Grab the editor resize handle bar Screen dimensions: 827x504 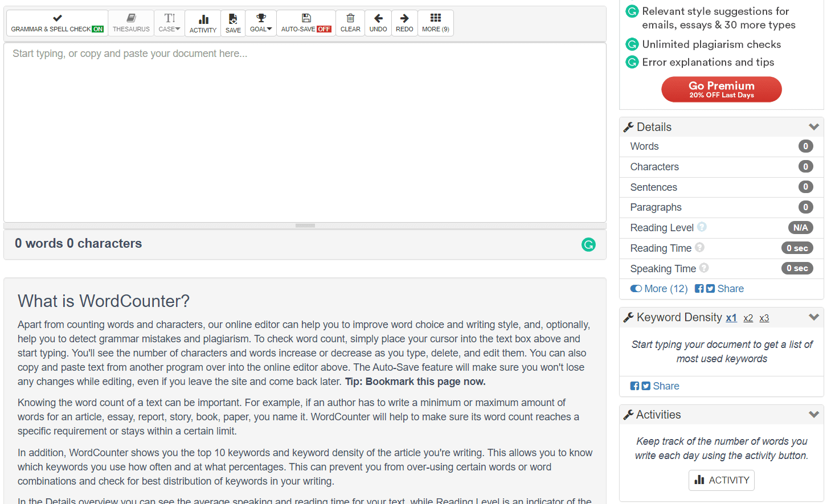pyautogui.click(x=305, y=226)
